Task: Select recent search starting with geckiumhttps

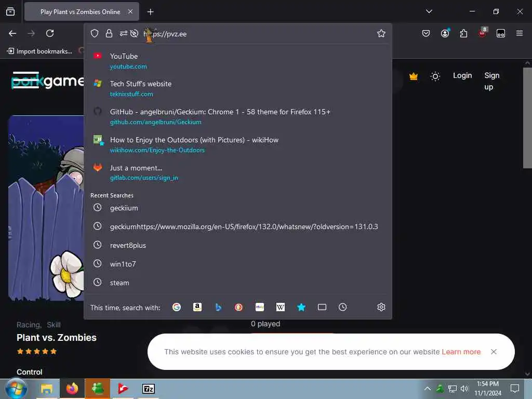Action: tap(237, 227)
